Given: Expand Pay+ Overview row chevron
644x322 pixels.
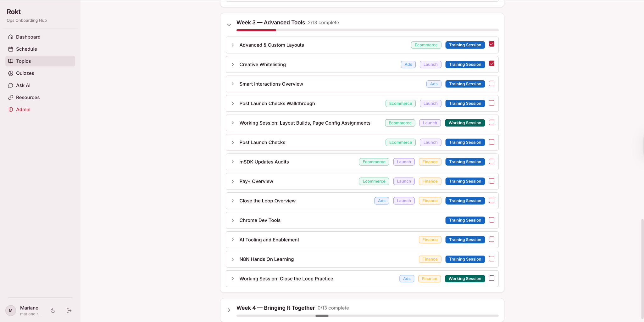Looking at the screenshot, I should (x=233, y=181).
